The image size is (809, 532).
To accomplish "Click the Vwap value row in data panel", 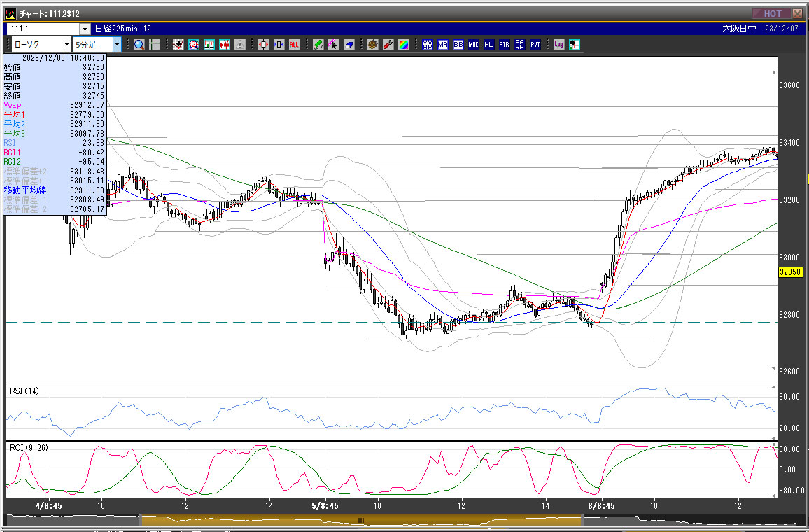I will click(x=54, y=105).
